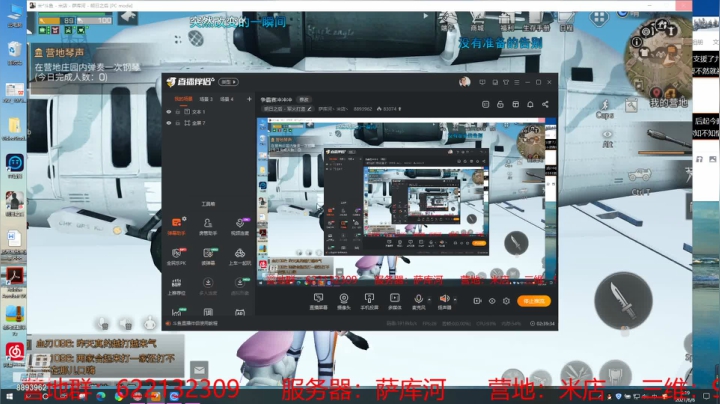Toggle the Alt free-look eye in game

(608, 135)
